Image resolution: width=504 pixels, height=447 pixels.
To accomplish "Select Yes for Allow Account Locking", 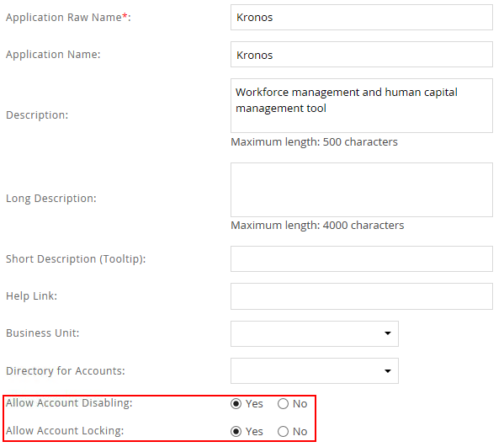I will coord(236,431).
